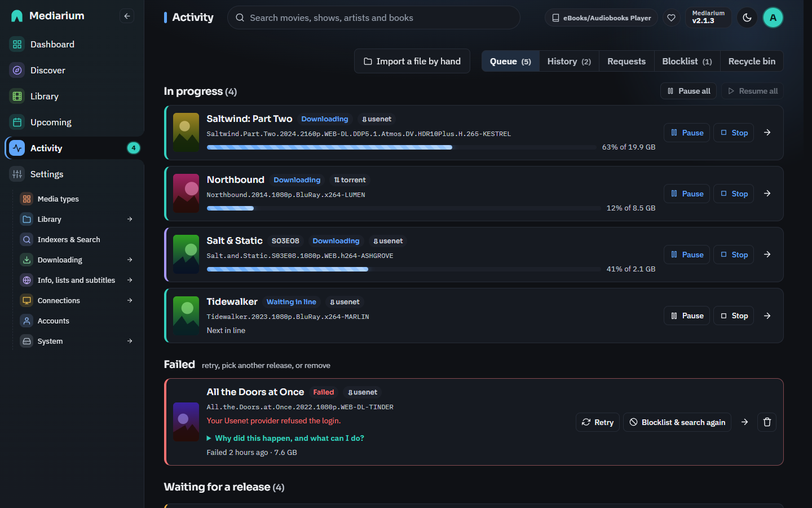Click Import a file by hand

point(412,61)
